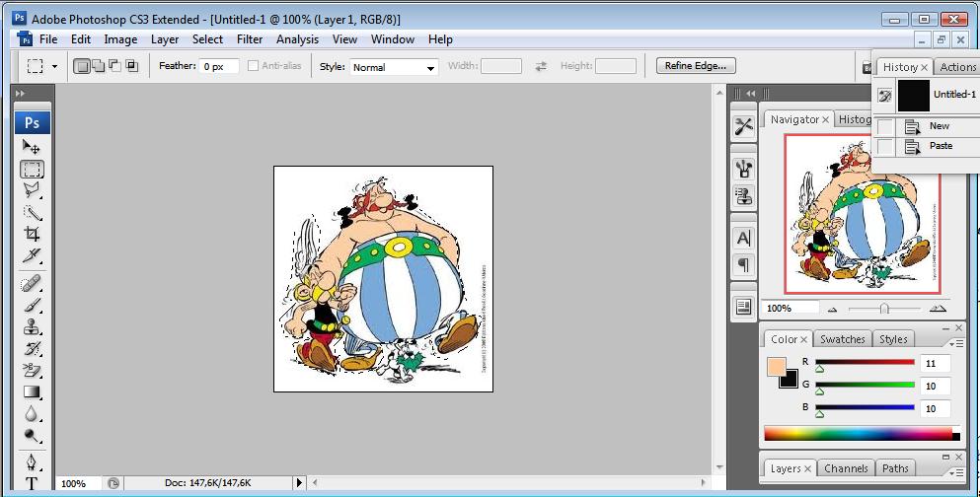Open the Color panel options menu
The height and width of the screenshot is (497, 980).
point(955,343)
